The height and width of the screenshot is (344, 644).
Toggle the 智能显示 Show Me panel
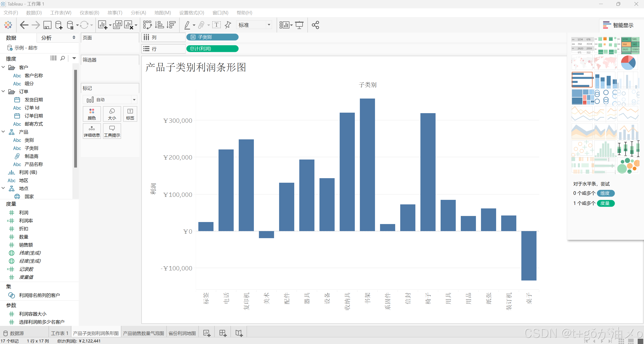point(618,25)
